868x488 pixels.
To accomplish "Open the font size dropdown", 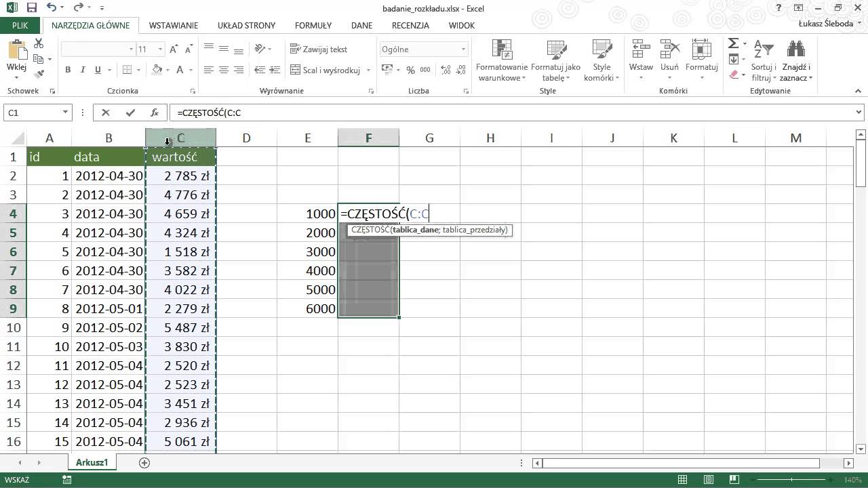I will pyautogui.click(x=160, y=49).
